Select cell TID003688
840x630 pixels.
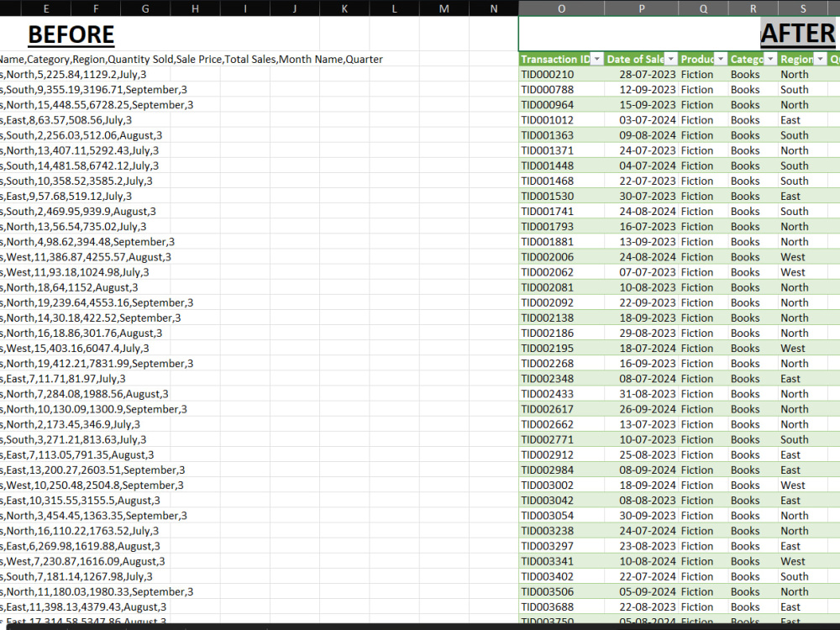pos(561,607)
